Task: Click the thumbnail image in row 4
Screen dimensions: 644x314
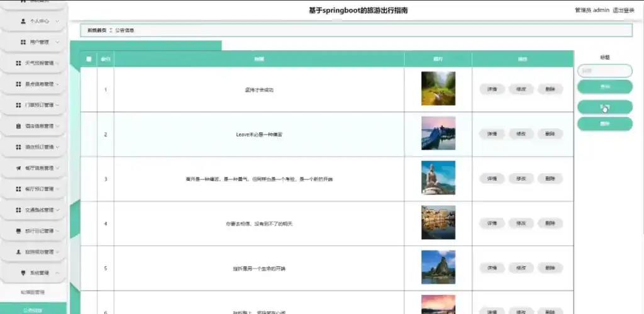Action: click(438, 223)
